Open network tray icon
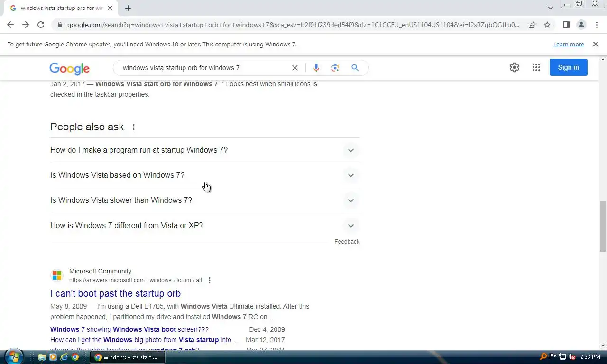607x364 pixels. coord(562,357)
